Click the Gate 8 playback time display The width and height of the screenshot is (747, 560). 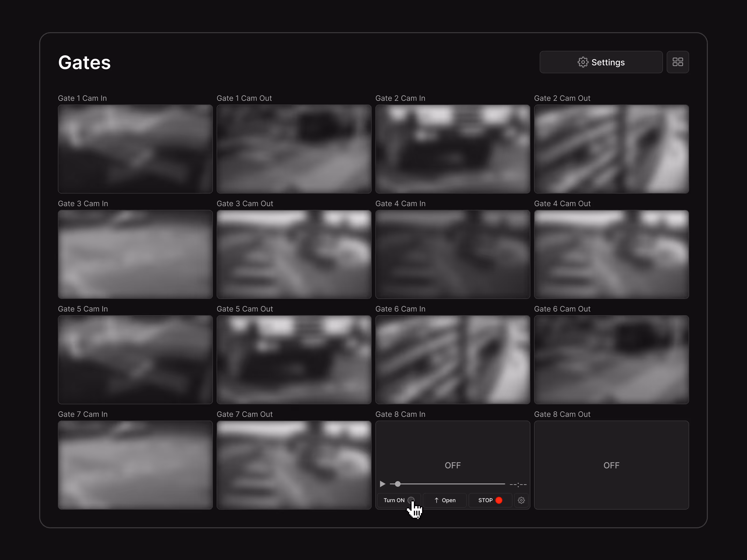click(x=518, y=484)
